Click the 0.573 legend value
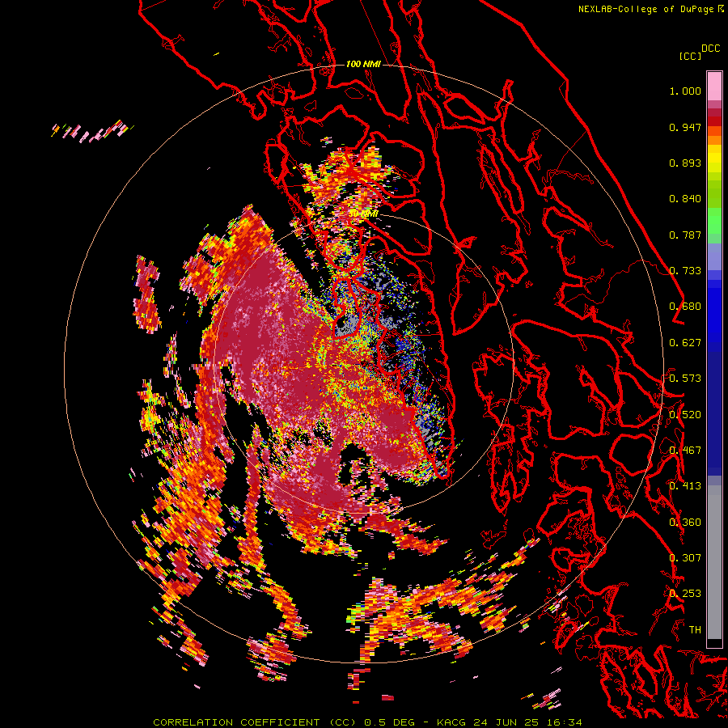This screenshot has width=728, height=728. 685,379
